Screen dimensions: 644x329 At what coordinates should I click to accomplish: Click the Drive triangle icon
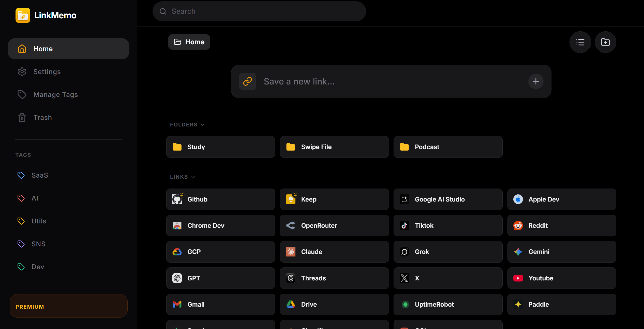[291, 304]
